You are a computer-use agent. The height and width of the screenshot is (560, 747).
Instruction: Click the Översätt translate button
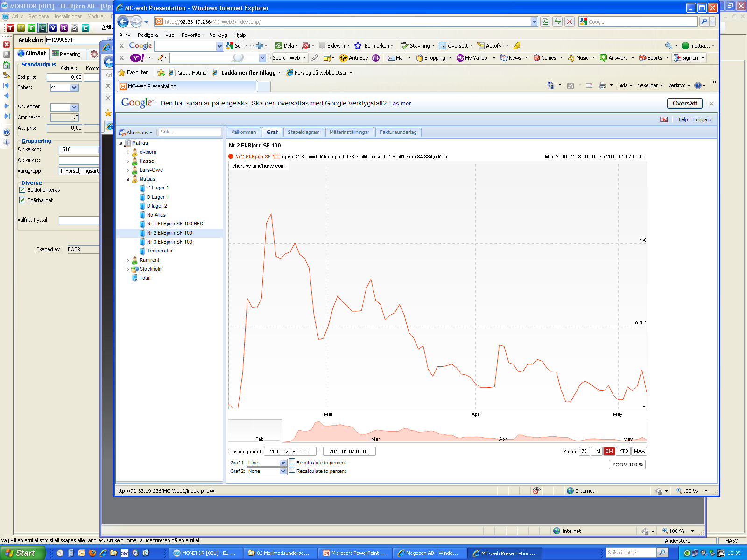[685, 104]
